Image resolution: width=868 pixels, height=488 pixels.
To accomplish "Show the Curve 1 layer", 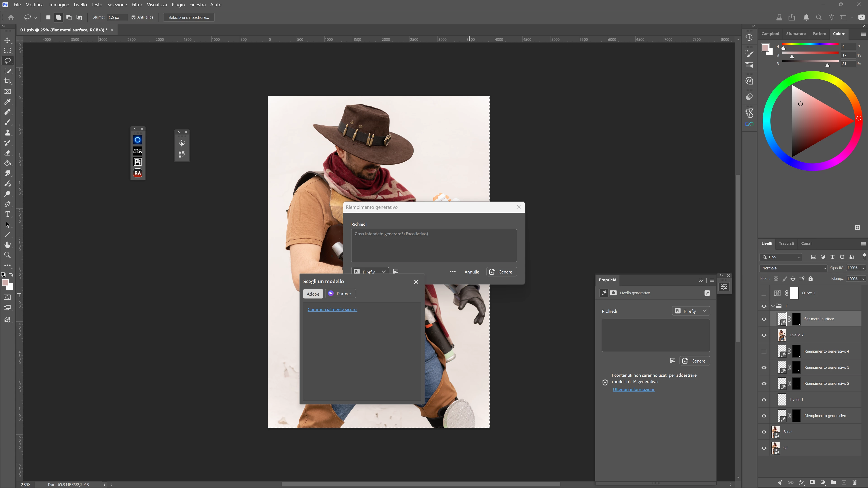I will click(764, 293).
